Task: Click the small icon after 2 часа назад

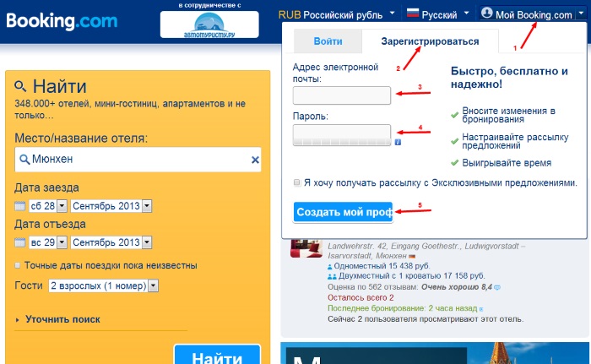Action: point(481,309)
